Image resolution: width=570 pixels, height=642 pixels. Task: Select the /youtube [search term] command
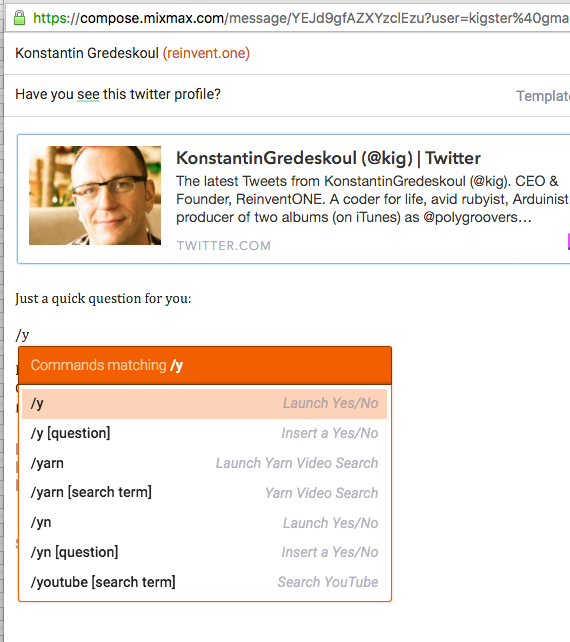click(x=204, y=582)
